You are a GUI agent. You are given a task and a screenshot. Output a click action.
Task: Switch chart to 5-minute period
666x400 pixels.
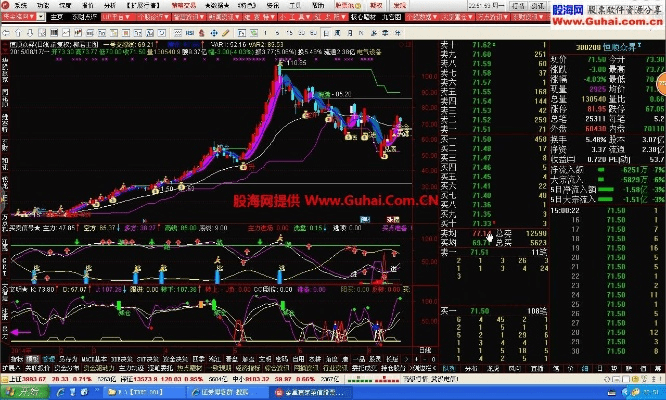click(277, 33)
